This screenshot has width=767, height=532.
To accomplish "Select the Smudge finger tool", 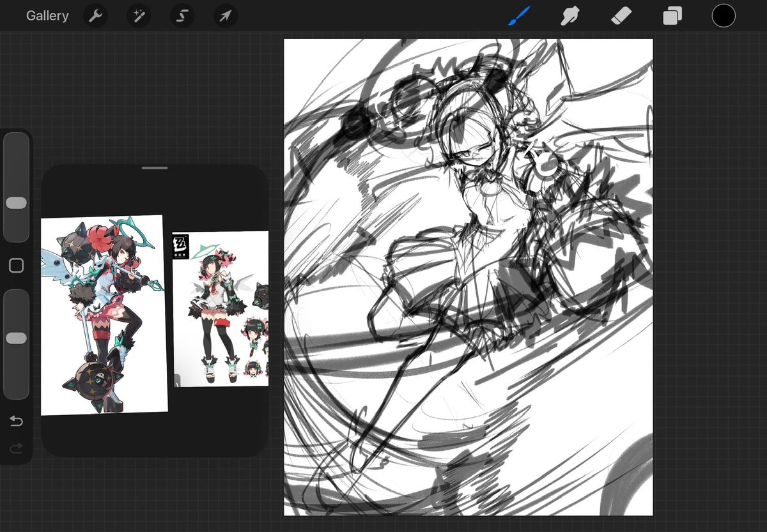I will (570, 16).
